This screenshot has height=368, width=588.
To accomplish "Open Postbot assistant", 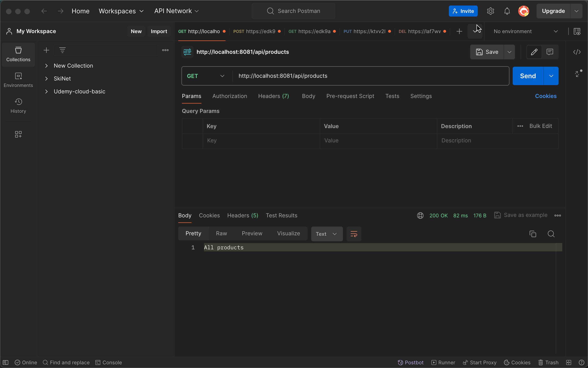I will click(x=411, y=362).
